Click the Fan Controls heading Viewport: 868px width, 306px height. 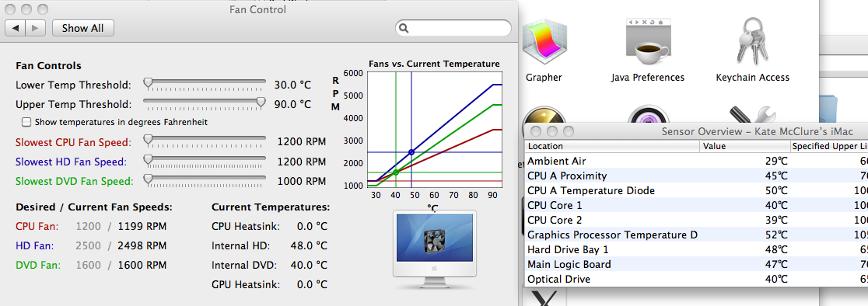[49, 66]
